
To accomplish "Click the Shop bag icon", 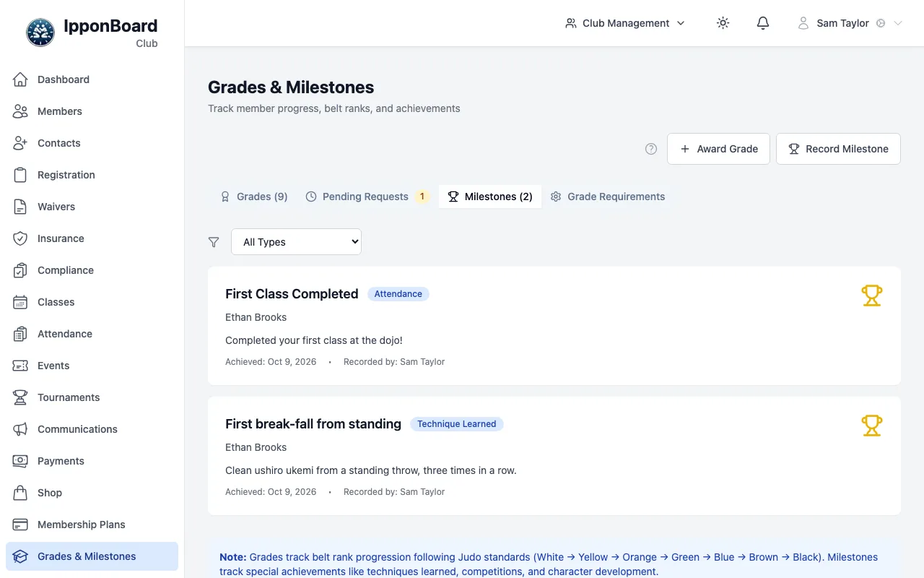I will (x=20, y=493).
